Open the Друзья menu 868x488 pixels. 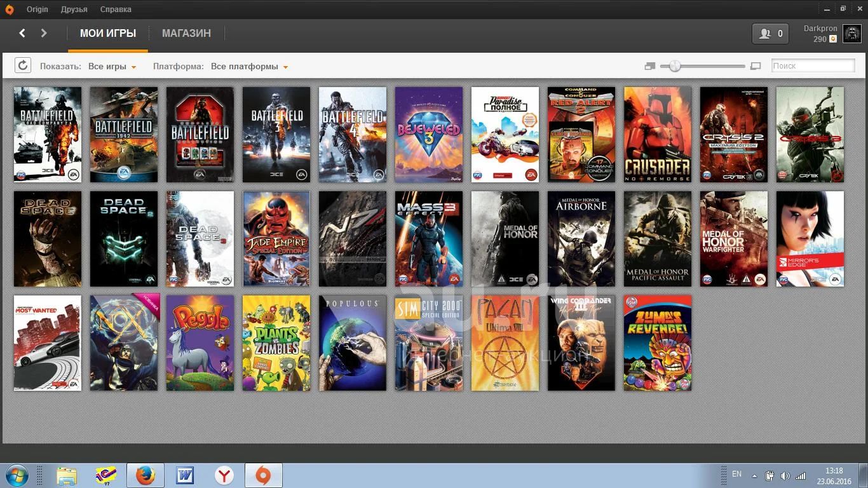point(74,10)
